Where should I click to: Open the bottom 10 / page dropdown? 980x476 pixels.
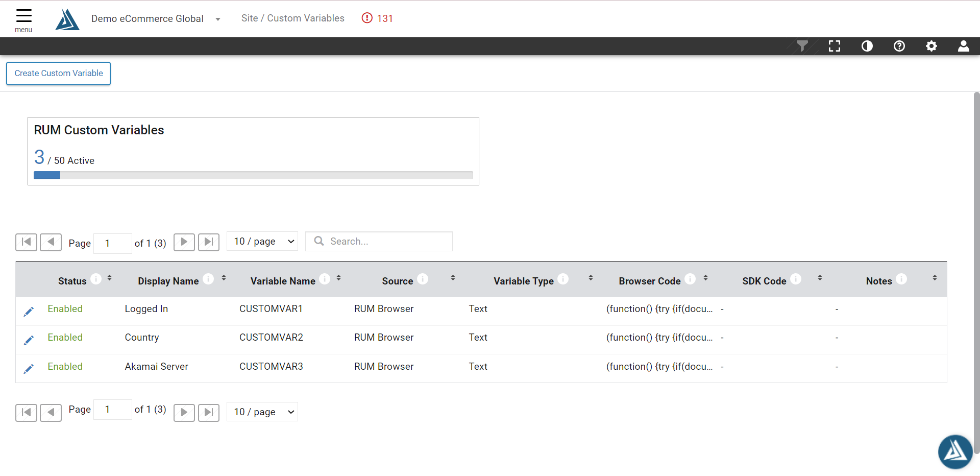pyautogui.click(x=262, y=412)
